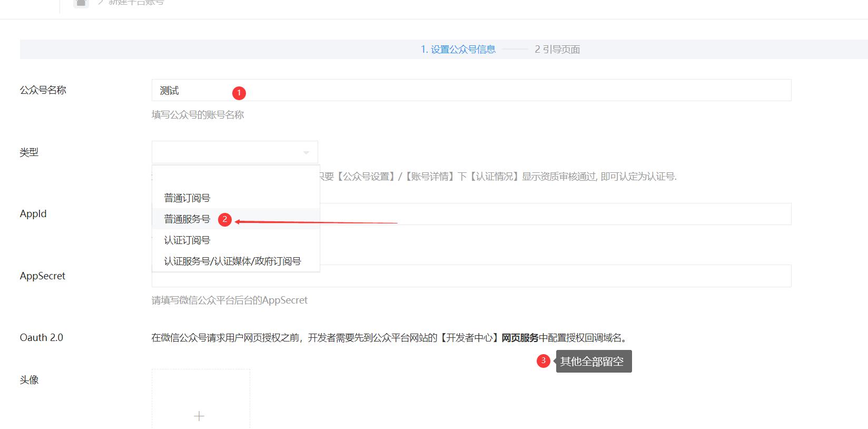Click the 填写公众号的账号名称 hint text

[x=198, y=114]
